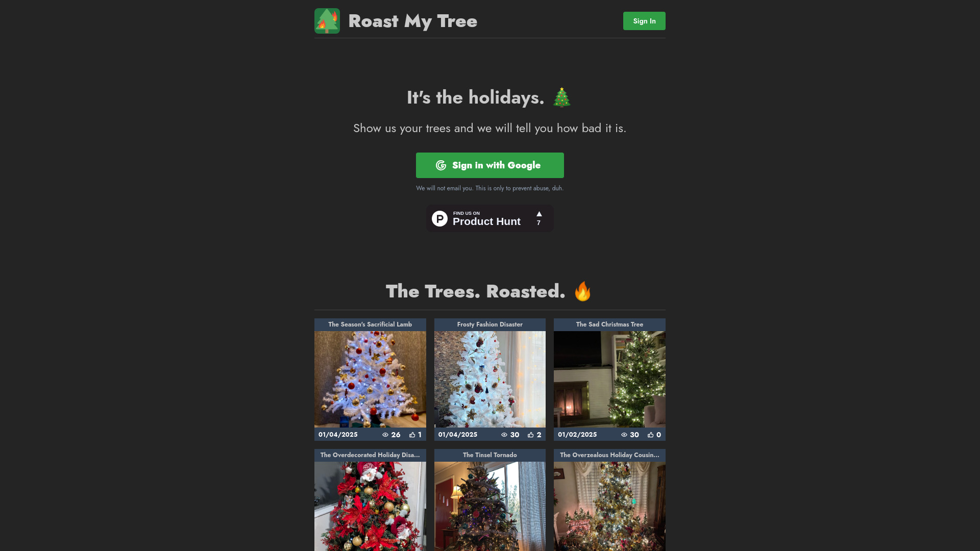Click Sign In with Google button
Screen dimensions: 980x551
[490, 165]
